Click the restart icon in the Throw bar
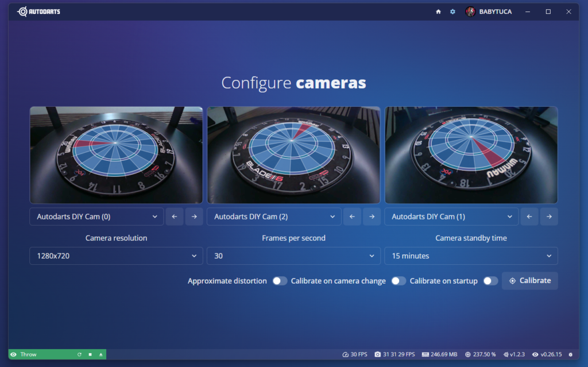The image size is (588, 367). [x=80, y=355]
